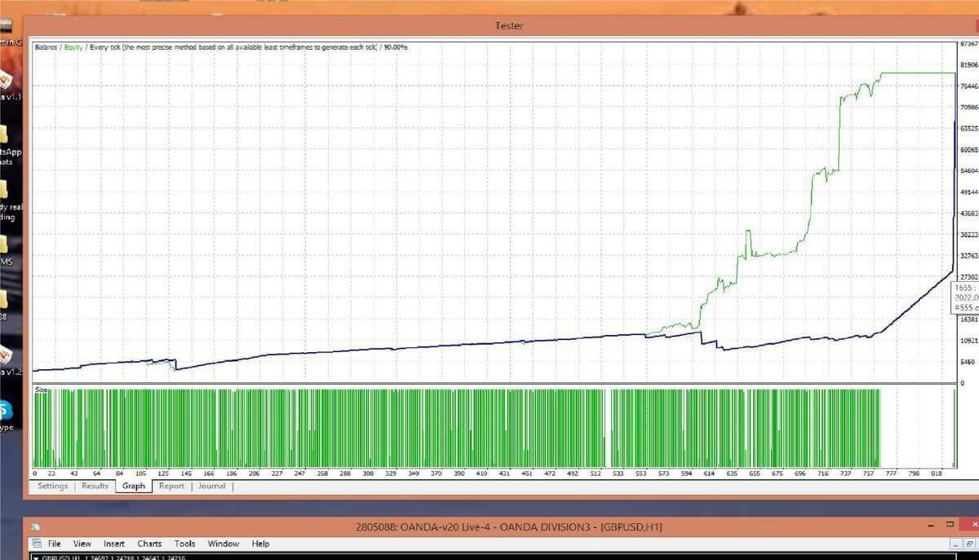Click the chart icon beside the File menu
Viewport: 979px width, 560px height.
pyautogui.click(x=36, y=544)
